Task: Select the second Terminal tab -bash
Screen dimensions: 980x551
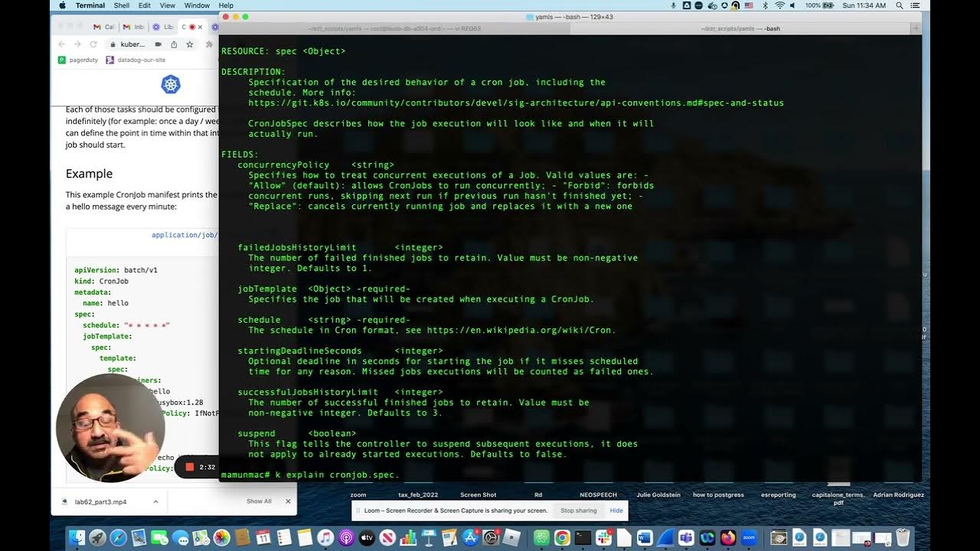Action: 740,28
